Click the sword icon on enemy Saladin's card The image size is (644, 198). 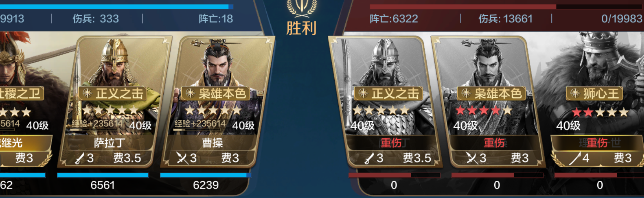pos(369,159)
